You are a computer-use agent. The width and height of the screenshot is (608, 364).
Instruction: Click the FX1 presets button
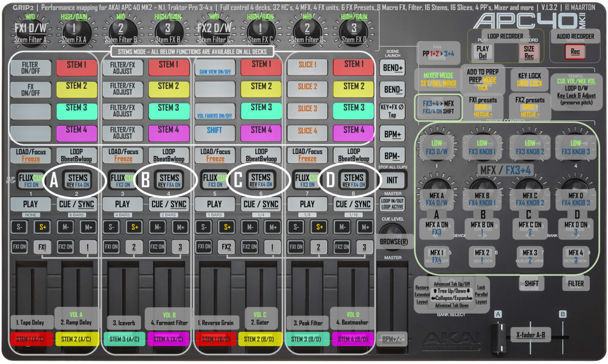click(482, 106)
